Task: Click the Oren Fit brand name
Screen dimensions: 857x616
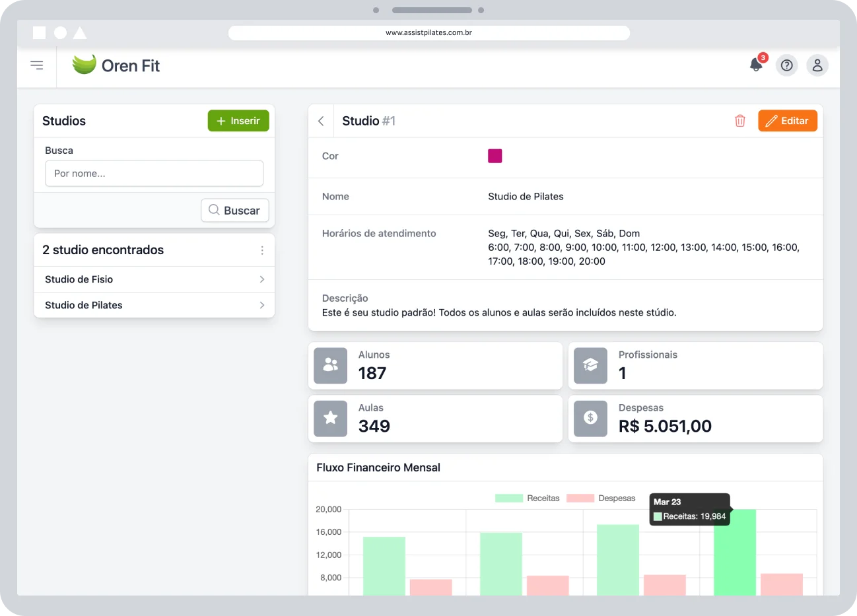Action: [131, 65]
